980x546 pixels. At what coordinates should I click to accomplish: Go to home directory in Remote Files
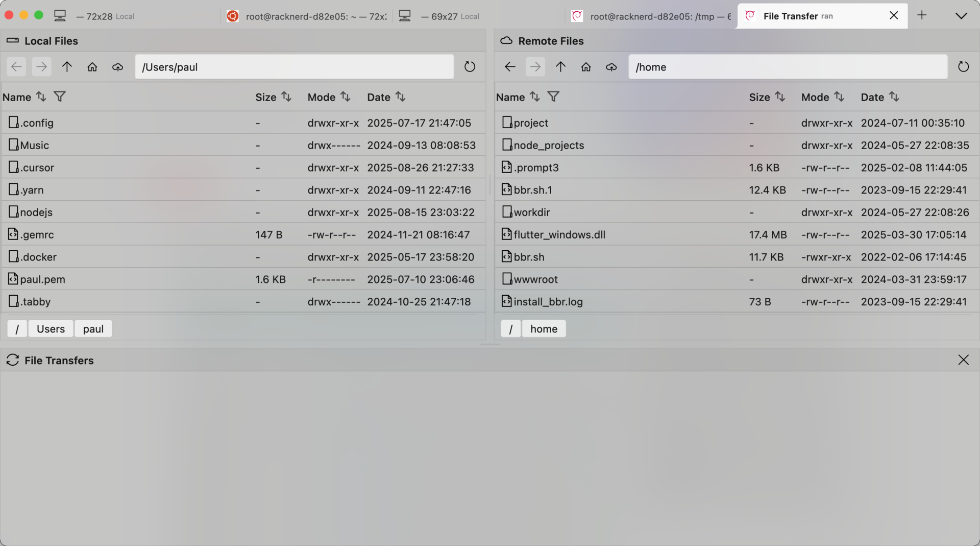click(586, 67)
